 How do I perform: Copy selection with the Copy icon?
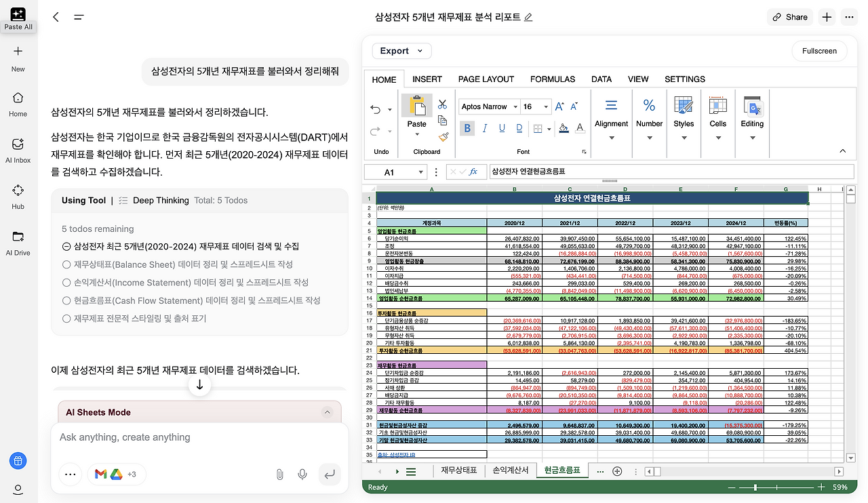[x=443, y=120]
